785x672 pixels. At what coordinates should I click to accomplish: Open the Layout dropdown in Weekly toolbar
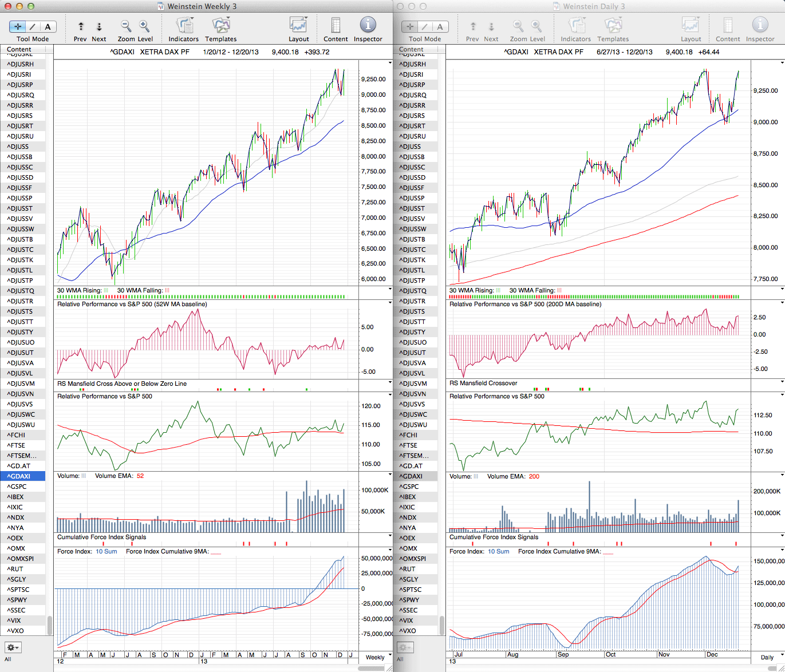click(x=298, y=26)
